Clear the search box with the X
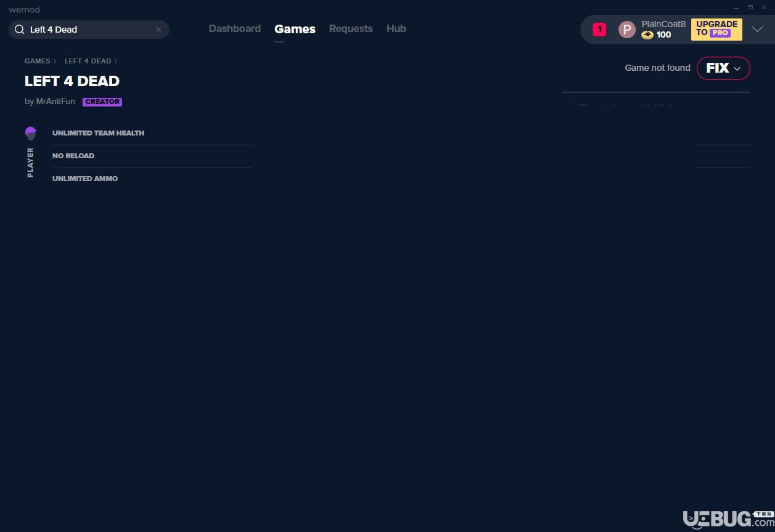Viewport: 775px width, 532px height. [x=159, y=30]
